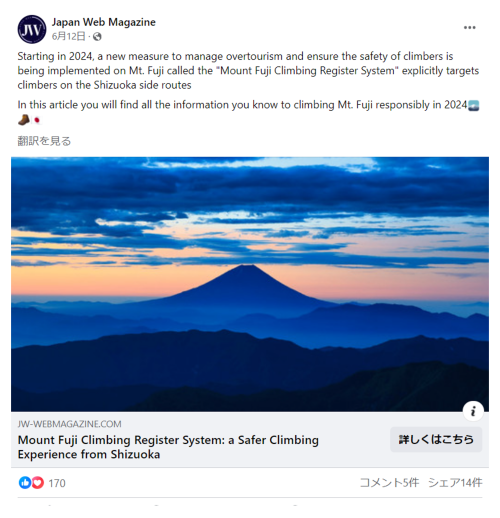500x518 pixels.
Task: Click the 6月12日 post date
Action: pos(69,36)
